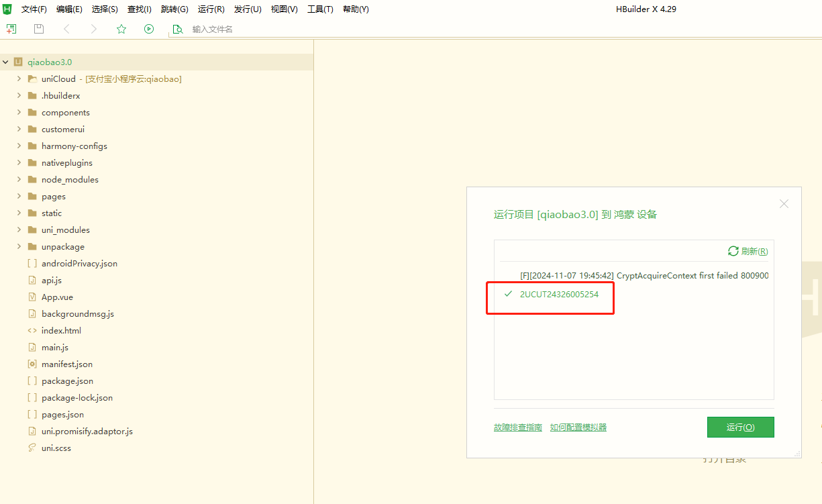
Task: Expand the customerui folder
Action: pyautogui.click(x=19, y=129)
